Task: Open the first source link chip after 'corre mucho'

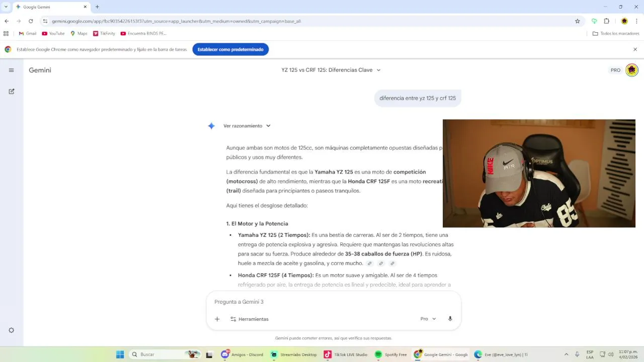Action: point(370,263)
